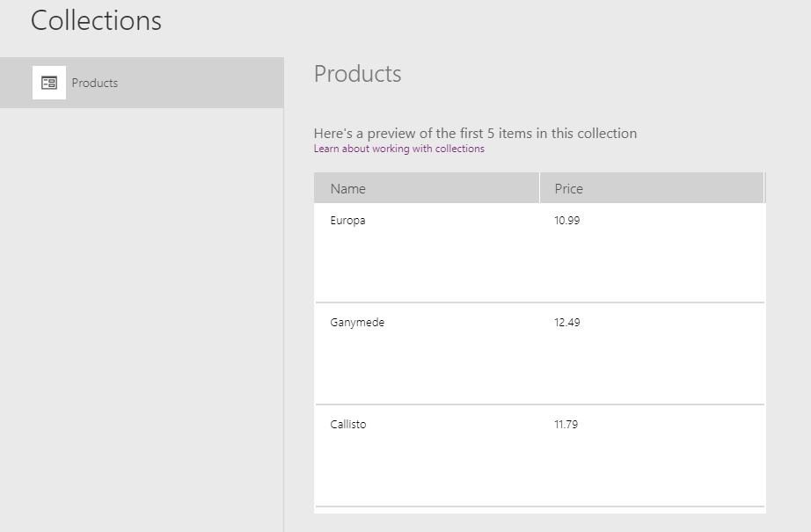This screenshot has height=532, width=811.
Task: Click the Products collection table icon
Action: click(49, 83)
